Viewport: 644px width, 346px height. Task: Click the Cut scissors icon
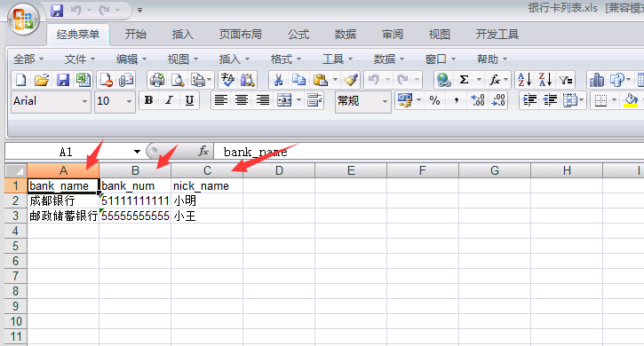tap(278, 80)
